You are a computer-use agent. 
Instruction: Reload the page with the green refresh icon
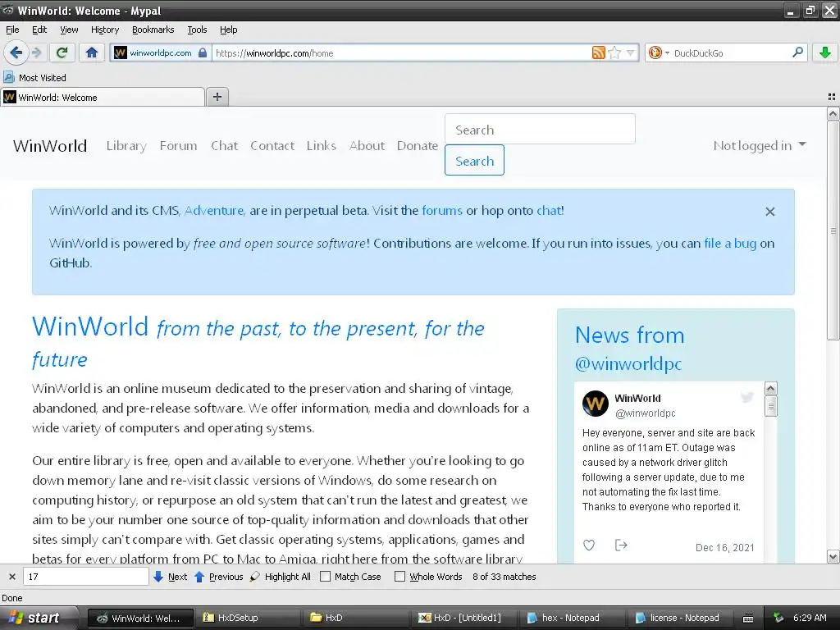tap(62, 52)
